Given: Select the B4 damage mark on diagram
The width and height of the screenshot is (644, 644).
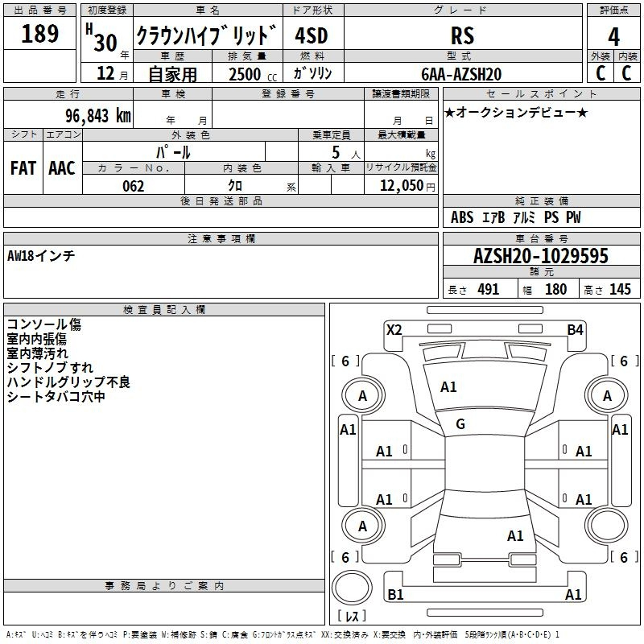Looking at the screenshot, I should tap(575, 329).
